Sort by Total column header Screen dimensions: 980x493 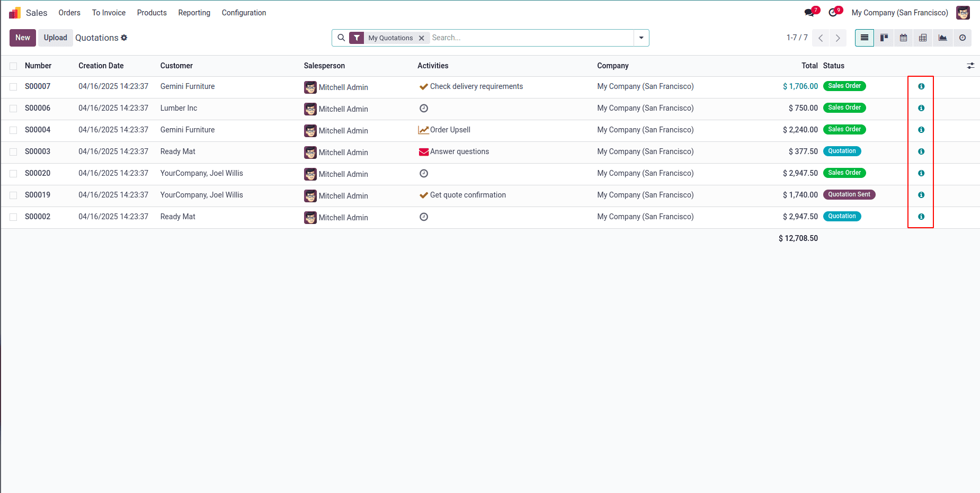[x=809, y=66]
